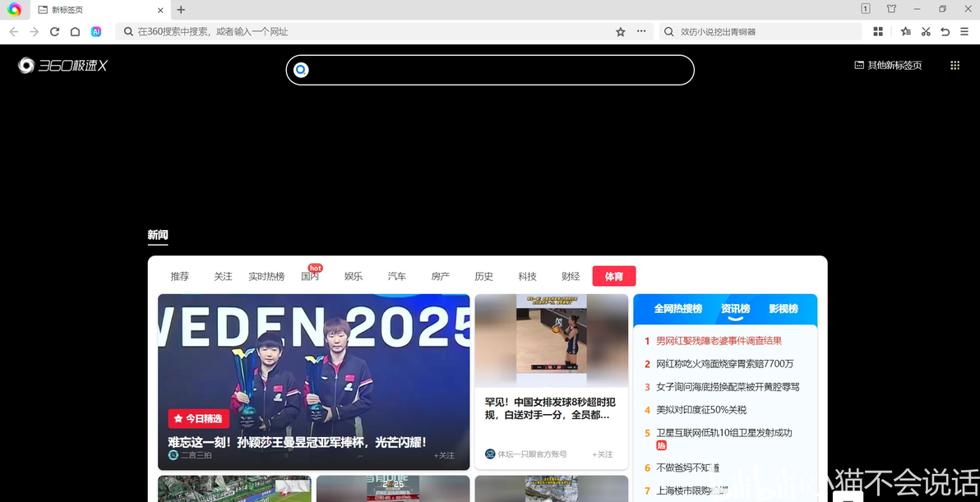This screenshot has width=980, height=502.
Task: Open the volleyball video thumbnail
Action: click(x=551, y=340)
